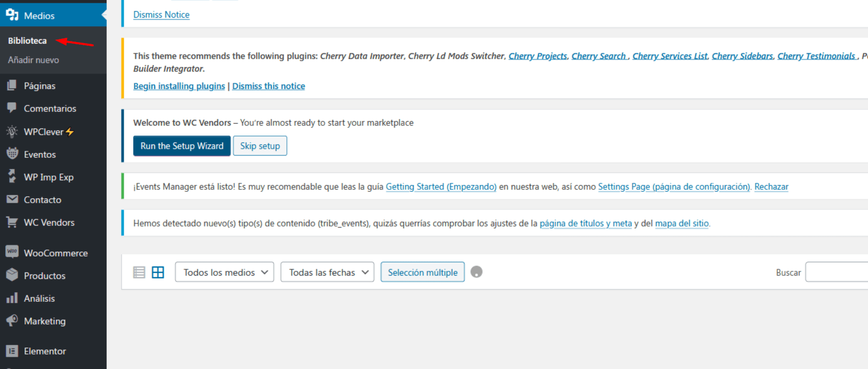Screen dimensions: 868x369
Task: Click Rechazar in Events Manager notice
Action: point(771,187)
